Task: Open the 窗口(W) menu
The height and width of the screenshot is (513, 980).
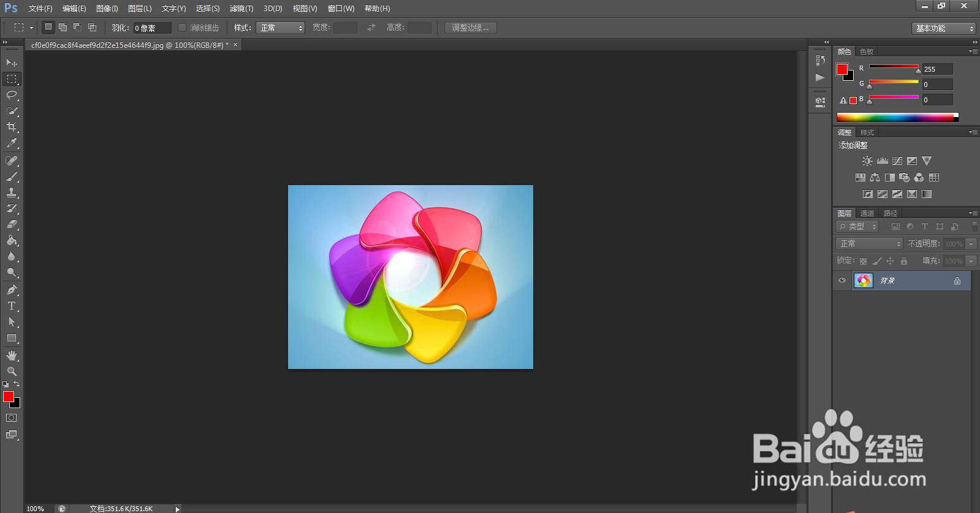Action: (x=341, y=9)
